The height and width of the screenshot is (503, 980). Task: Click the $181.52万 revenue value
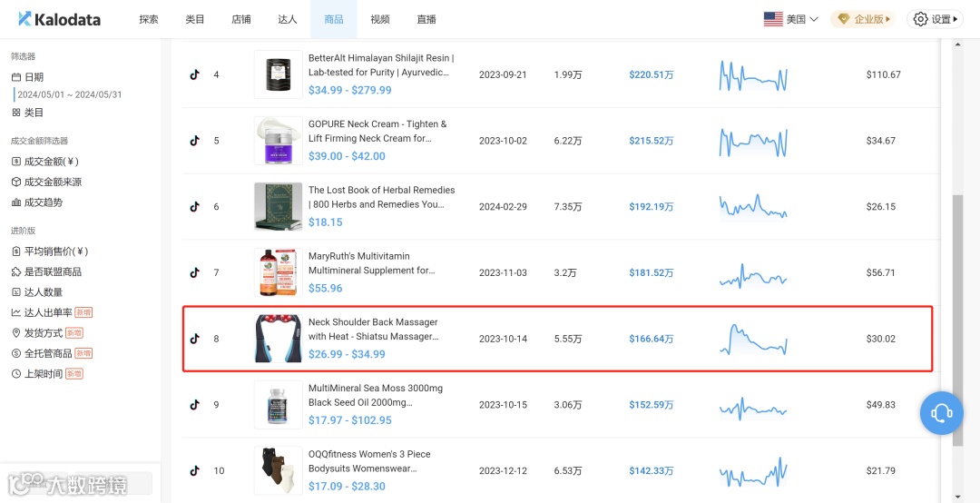[x=652, y=272]
